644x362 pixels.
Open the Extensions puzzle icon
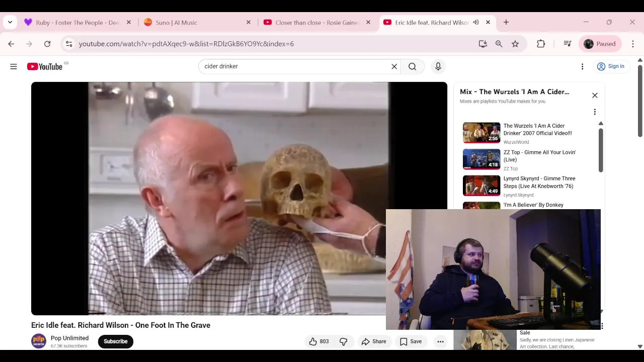541,44
